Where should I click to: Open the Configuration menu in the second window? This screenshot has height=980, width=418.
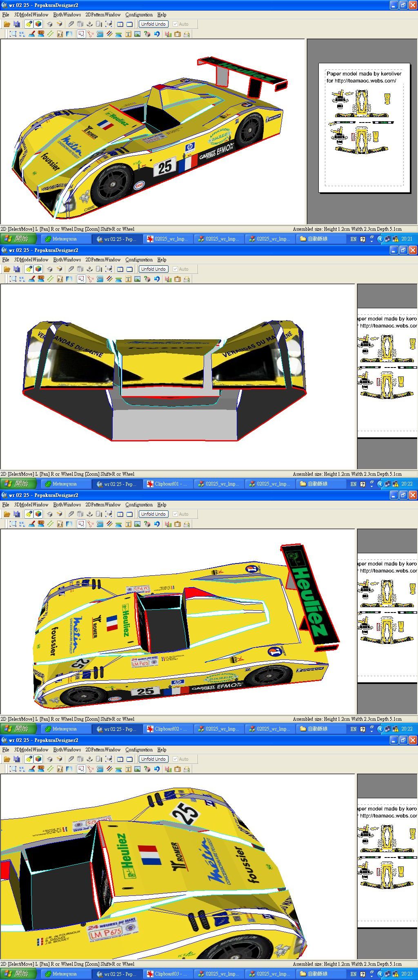[x=139, y=260]
